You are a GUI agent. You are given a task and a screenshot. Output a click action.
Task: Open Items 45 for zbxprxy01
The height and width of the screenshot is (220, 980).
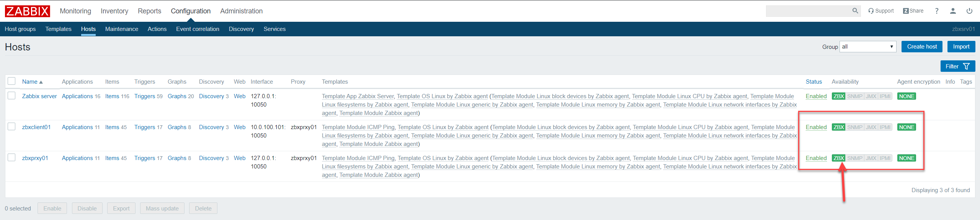click(112, 158)
